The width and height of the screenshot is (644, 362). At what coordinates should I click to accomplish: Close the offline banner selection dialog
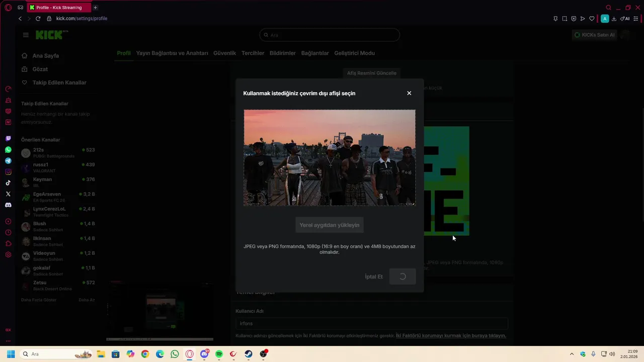[409, 93]
